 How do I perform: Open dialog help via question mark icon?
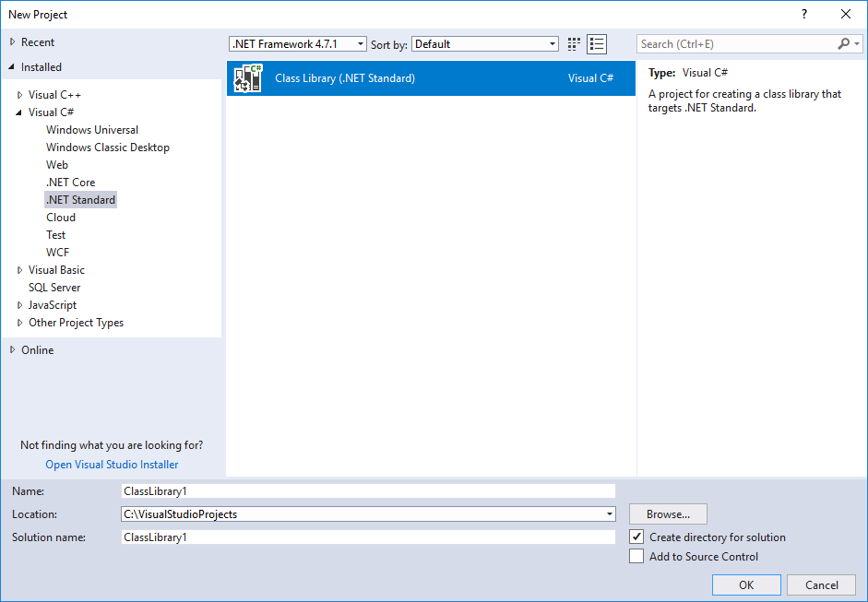[x=803, y=14]
